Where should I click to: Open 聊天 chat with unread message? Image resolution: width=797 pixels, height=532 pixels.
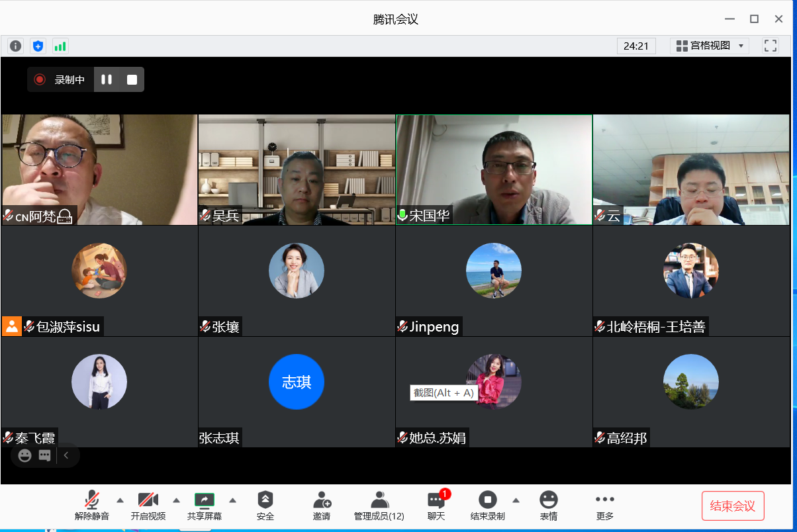[436, 506]
